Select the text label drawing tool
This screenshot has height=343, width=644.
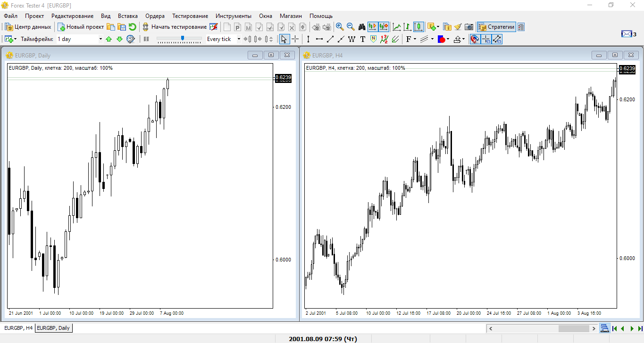363,39
